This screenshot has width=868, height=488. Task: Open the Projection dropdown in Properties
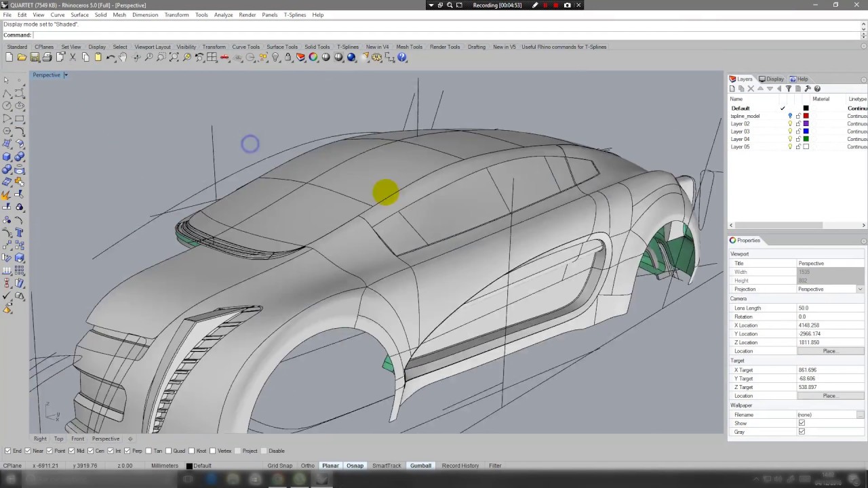[860, 289]
